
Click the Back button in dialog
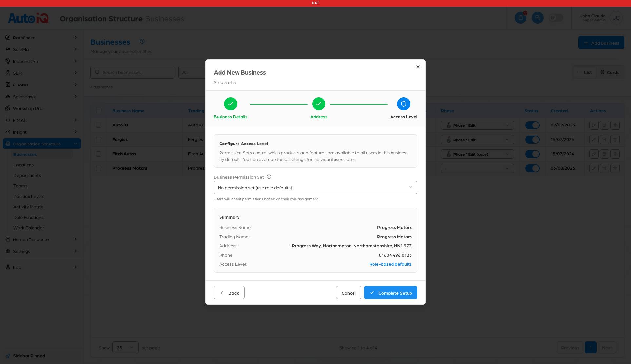coord(229,293)
